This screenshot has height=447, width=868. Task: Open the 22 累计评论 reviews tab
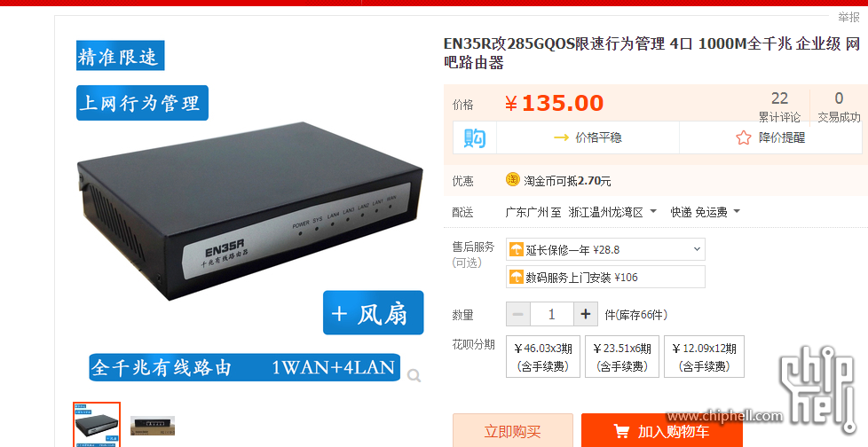pos(779,107)
